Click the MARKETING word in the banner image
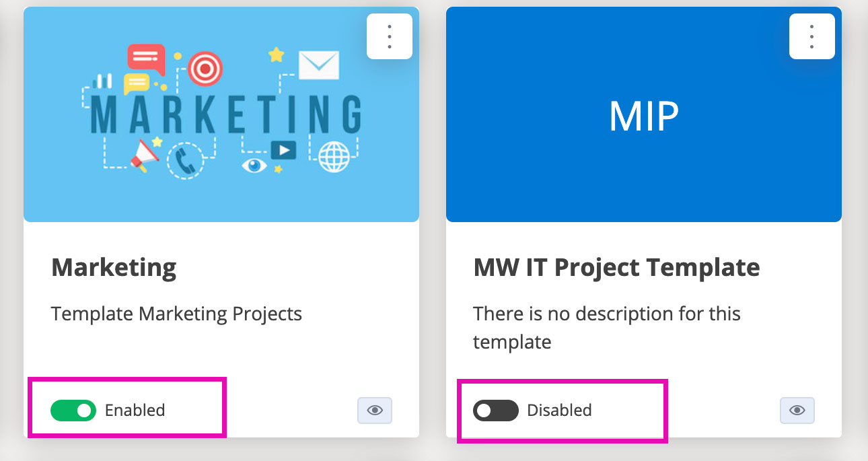 (226, 114)
